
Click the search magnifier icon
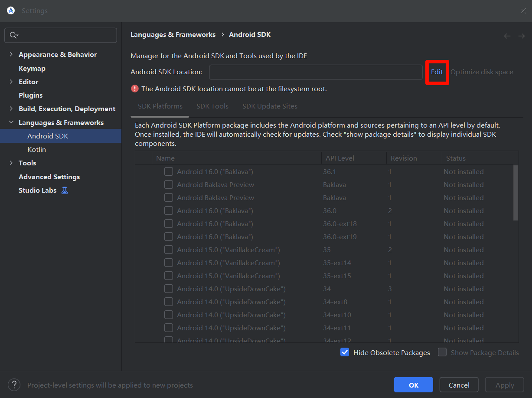[13, 35]
